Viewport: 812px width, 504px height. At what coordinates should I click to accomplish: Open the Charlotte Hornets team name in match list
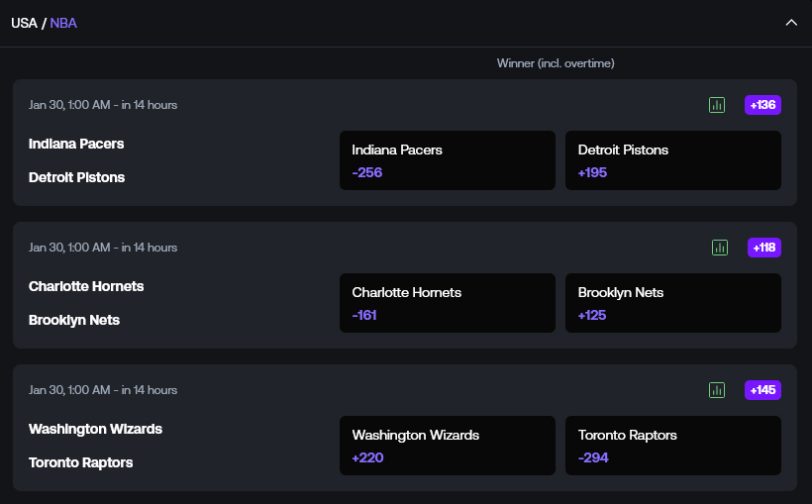[x=86, y=286]
